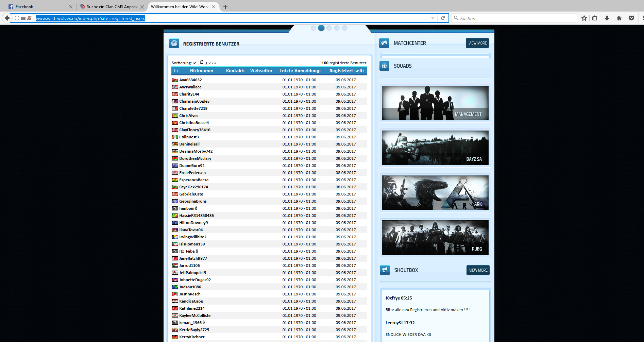Screen dimensions: 644x342
Task: Bookmark this page with the star icon
Action: [x=584, y=18]
